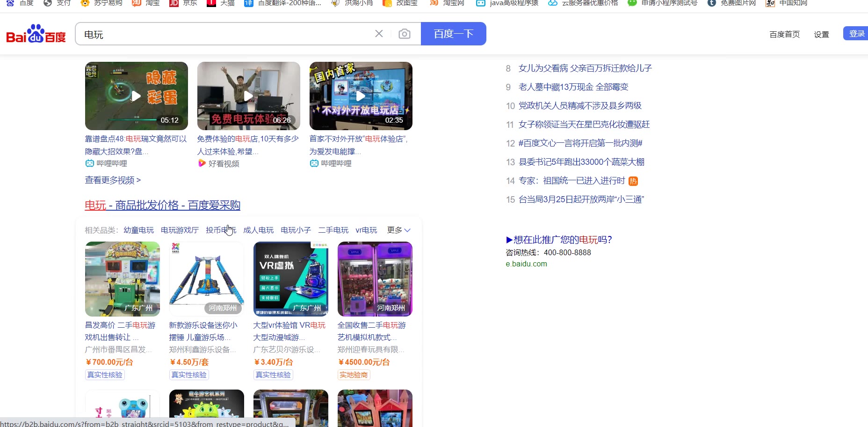Open hot search 女子称领证当天在星巴克化妆遭驱赶
Viewport: 868px width, 427px height.
(x=584, y=125)
